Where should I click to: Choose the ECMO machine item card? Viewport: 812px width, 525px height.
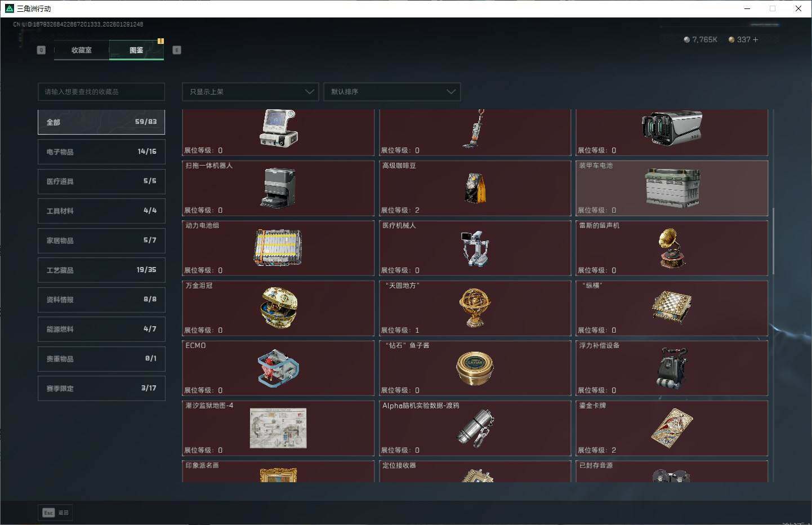tap(278, 368)
